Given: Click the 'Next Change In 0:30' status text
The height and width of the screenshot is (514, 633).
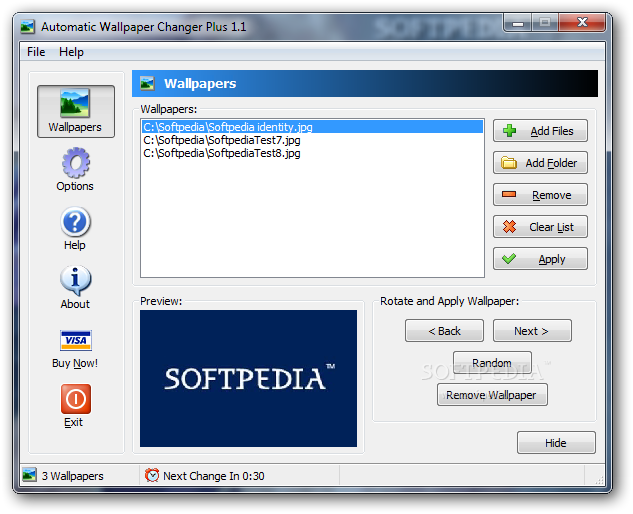Looking at the screenshot, I should point(214,476).
